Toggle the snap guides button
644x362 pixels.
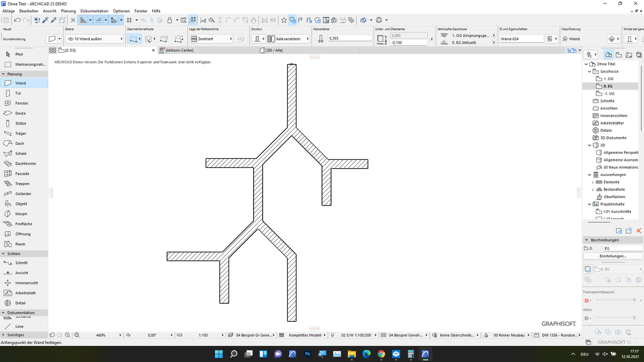click(x=98, y=20)
